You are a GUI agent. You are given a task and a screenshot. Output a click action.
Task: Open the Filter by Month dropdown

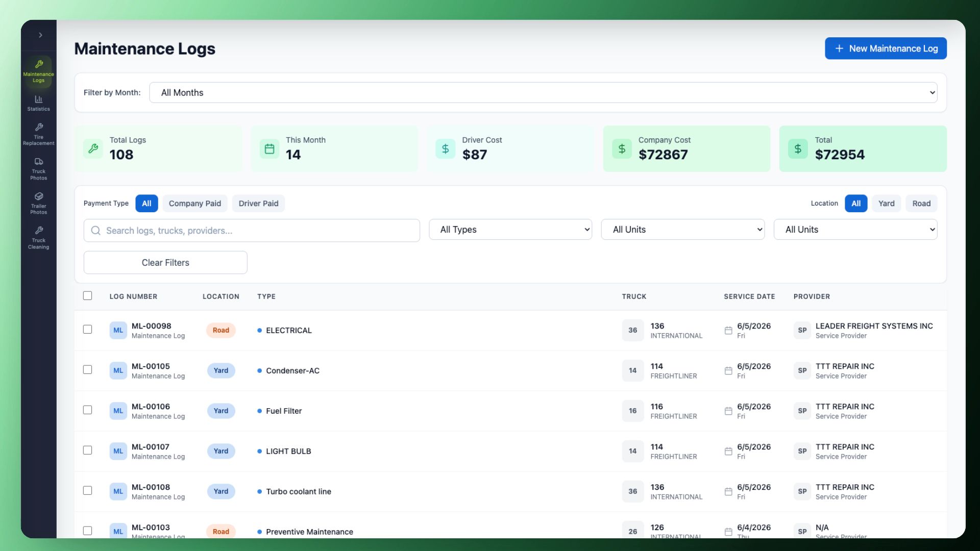click(x=543, y=92)
